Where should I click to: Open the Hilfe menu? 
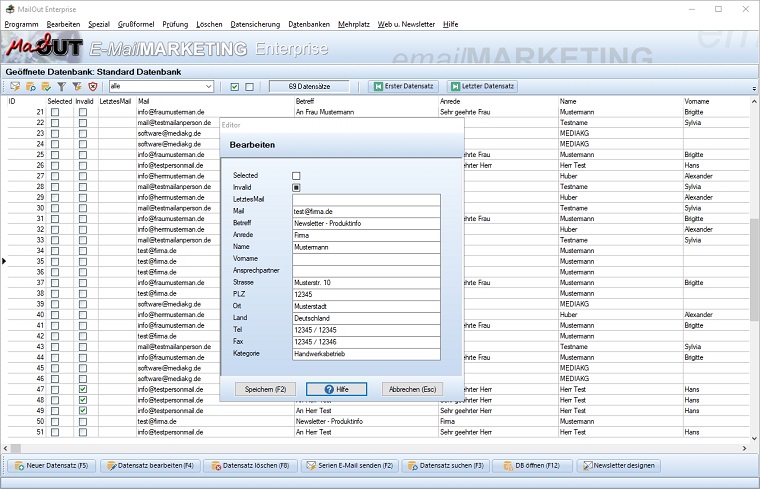click(x=450, y=24)
